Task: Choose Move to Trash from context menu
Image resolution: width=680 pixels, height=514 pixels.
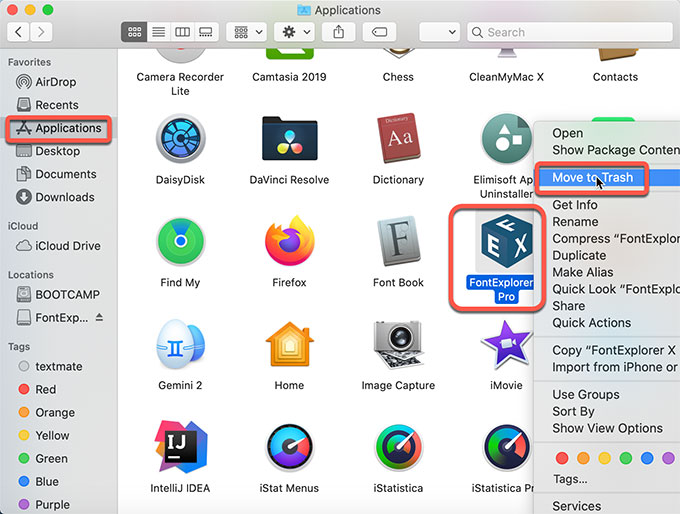Action: click(x=592, y=178)
